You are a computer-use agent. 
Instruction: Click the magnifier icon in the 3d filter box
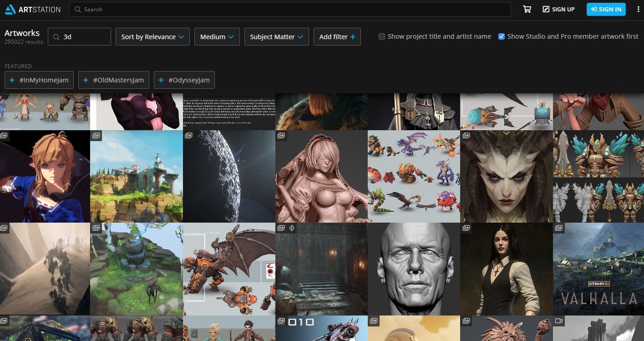(56, 36)
